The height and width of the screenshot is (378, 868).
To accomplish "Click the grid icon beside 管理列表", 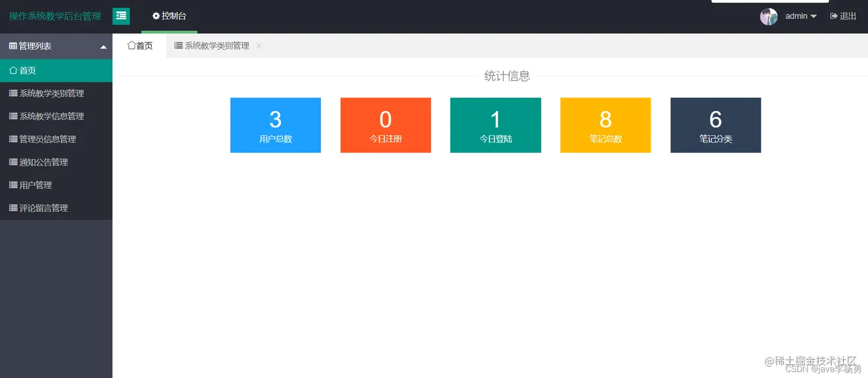I will pos(13,46).
